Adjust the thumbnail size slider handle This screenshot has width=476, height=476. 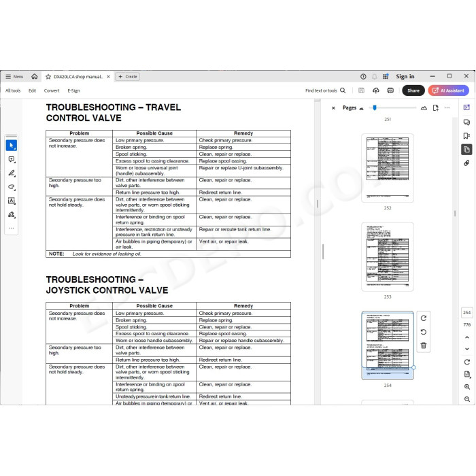(x=375, y=107)
